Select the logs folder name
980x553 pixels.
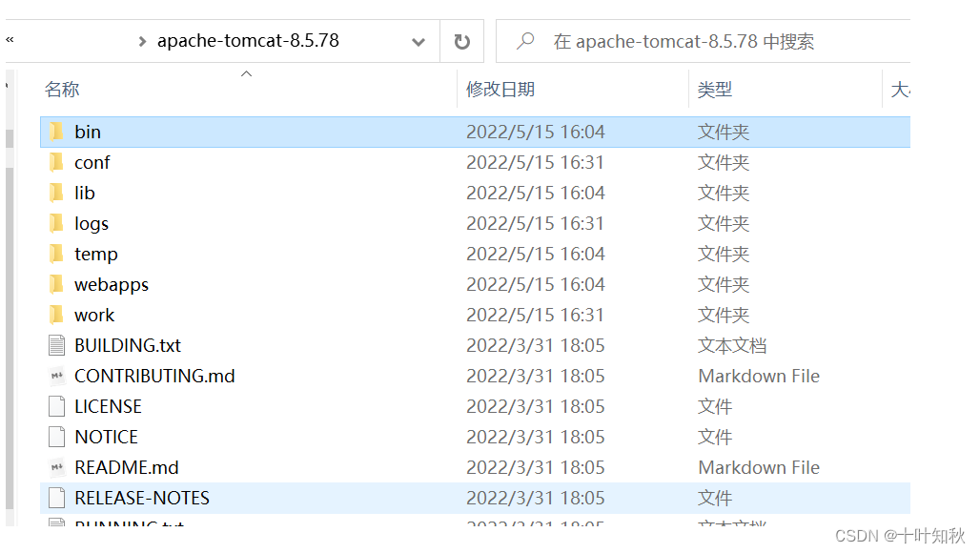(x=92, y=224)
